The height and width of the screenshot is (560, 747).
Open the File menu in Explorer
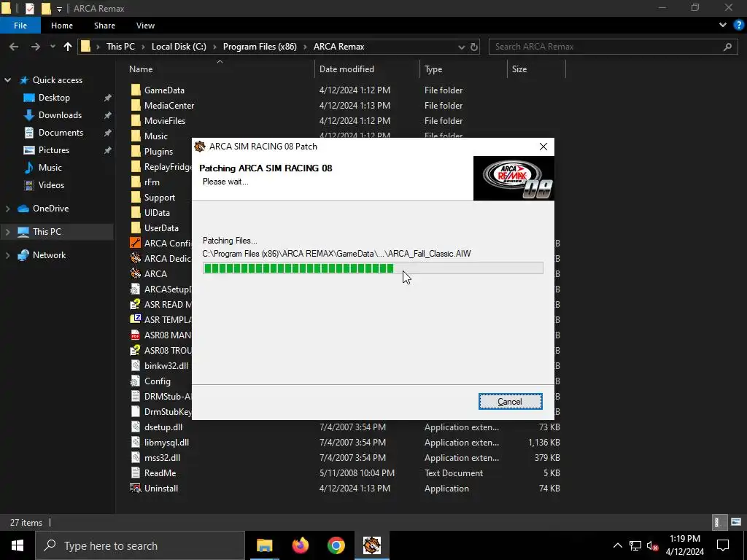click(x=20, y=26)
